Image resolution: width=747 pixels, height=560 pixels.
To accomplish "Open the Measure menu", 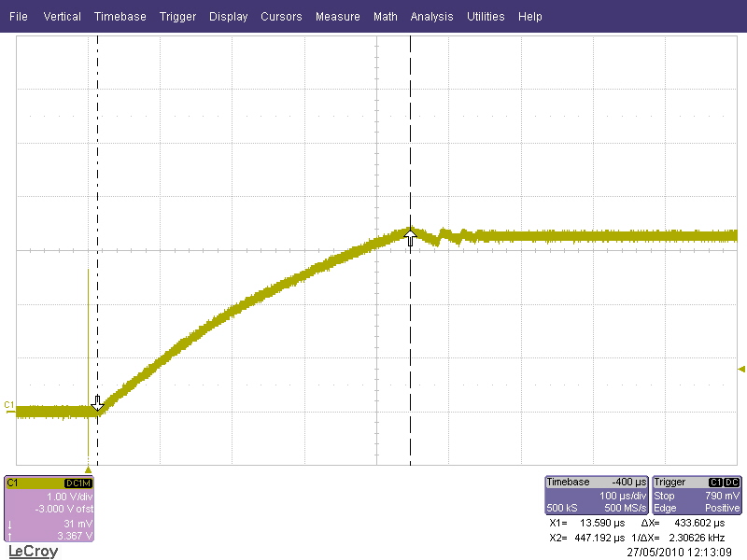I will pyautogui.click(x=338, y=17).
